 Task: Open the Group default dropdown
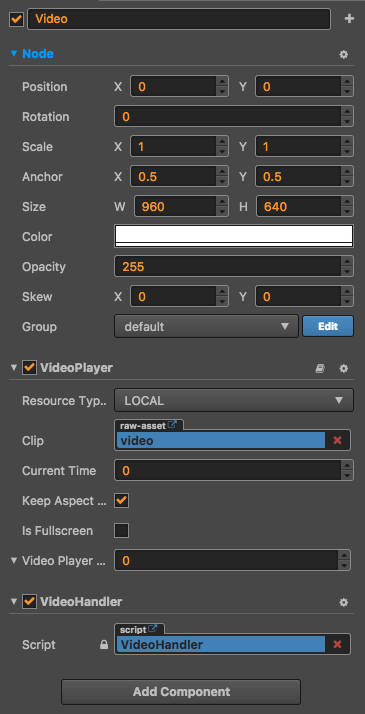[207, 326]
